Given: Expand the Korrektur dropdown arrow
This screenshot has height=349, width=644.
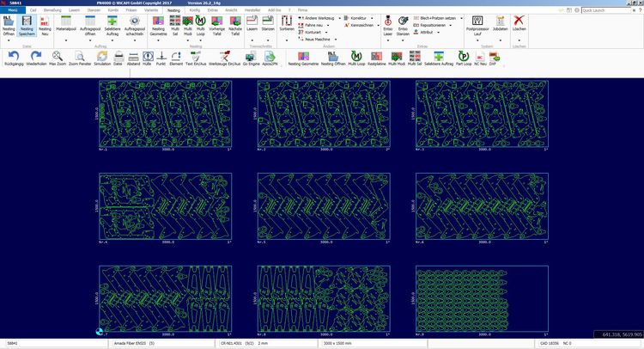Looking at the screenshot, I should (372, 17).
